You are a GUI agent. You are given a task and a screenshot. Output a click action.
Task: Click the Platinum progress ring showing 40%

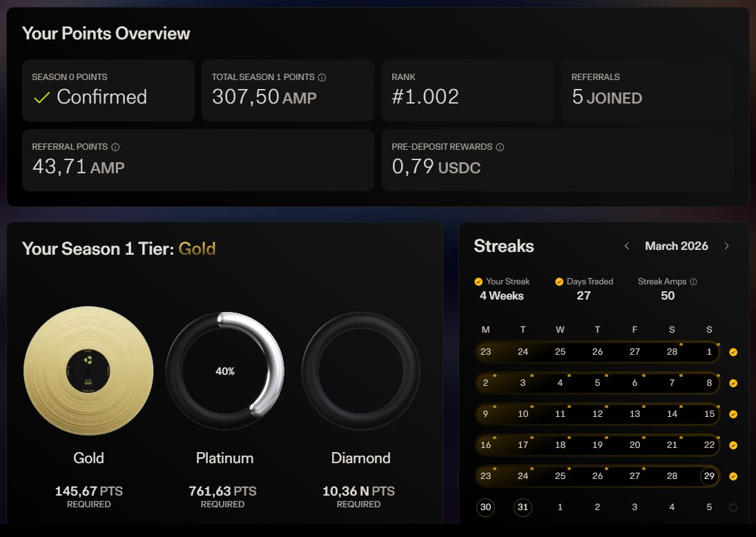pos(224,371)
